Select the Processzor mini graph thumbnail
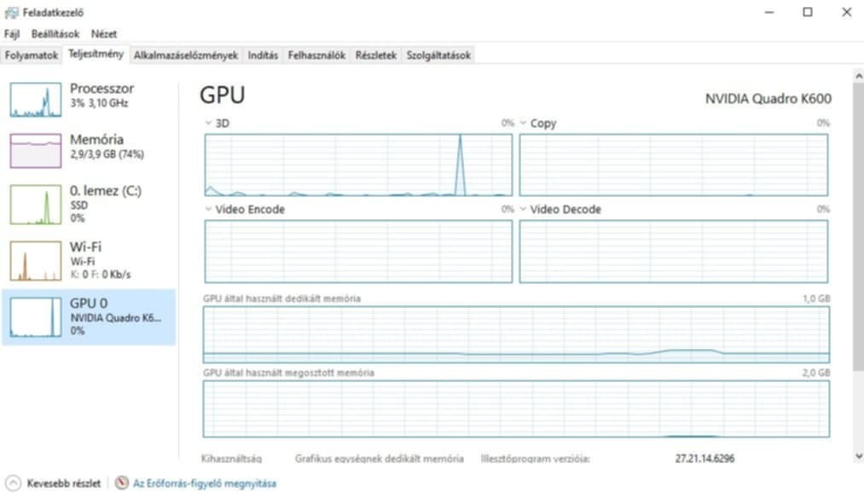Image resolution: width=864 pixels, height=504 pixels. click(36, 100)
